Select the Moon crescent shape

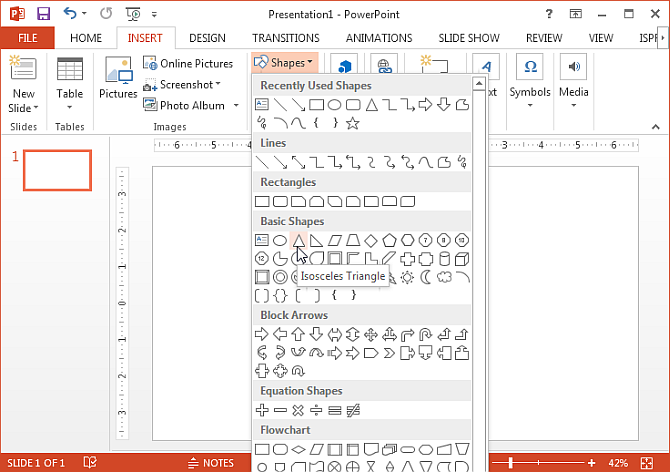point(426,277)
